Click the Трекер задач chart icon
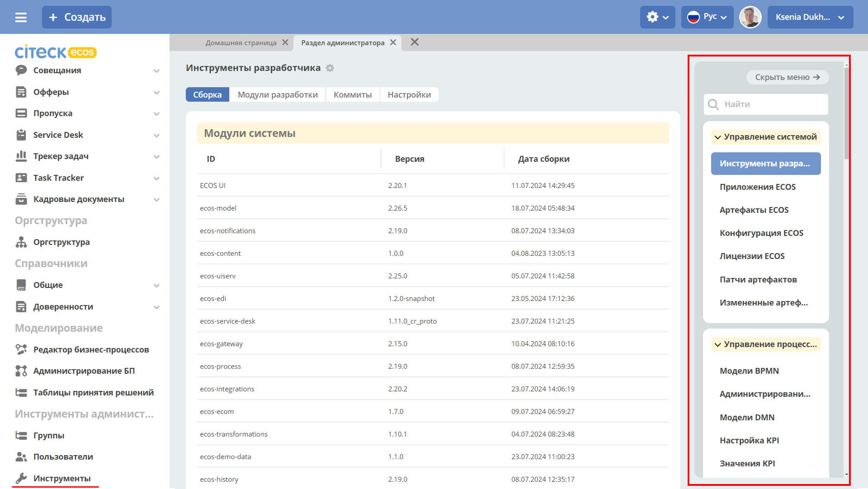This screenshot has width=868, height=489. 21,156
